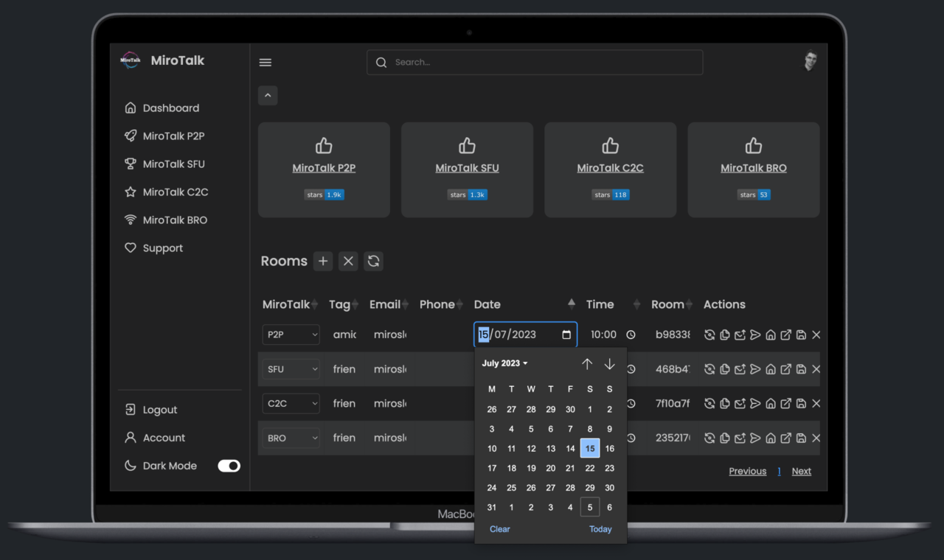Go to the next month with the down arrow
944x560 pixels.
609,364
